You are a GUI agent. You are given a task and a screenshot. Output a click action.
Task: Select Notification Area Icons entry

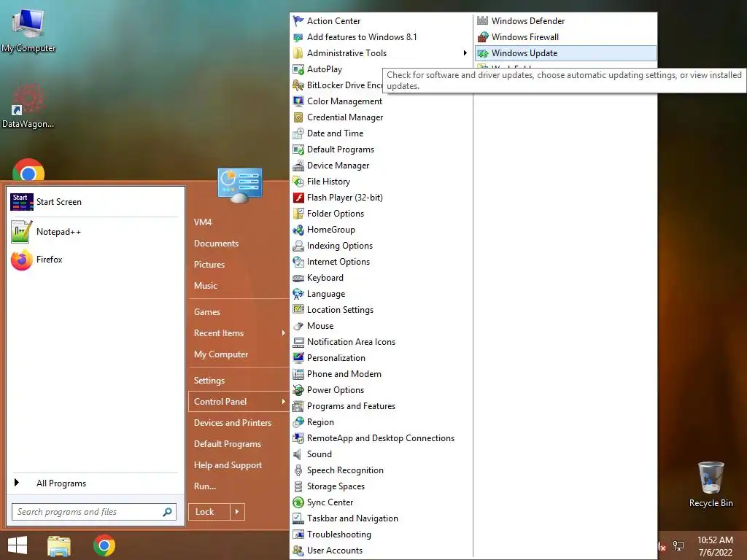[x=381, y=342]
